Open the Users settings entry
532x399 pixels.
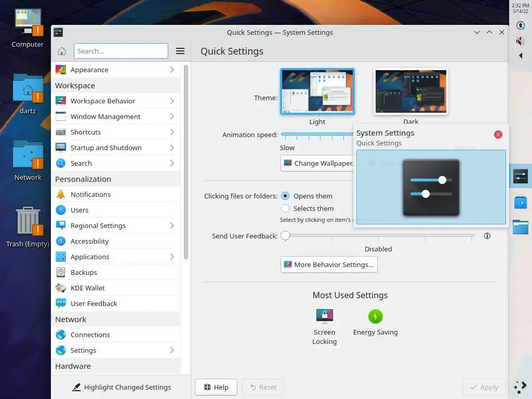[116, 210]
